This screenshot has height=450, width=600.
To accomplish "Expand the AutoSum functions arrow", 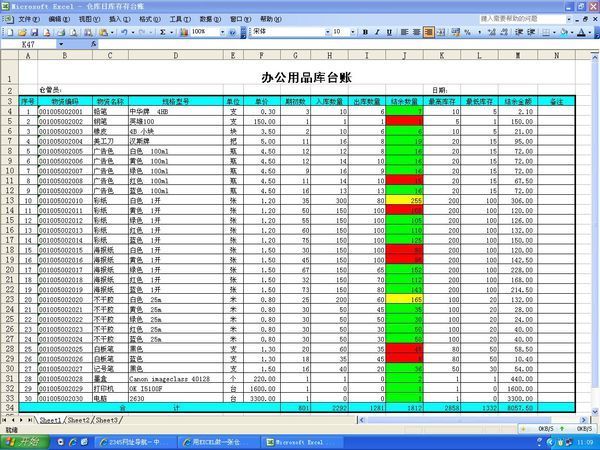I will coord(171,32).
